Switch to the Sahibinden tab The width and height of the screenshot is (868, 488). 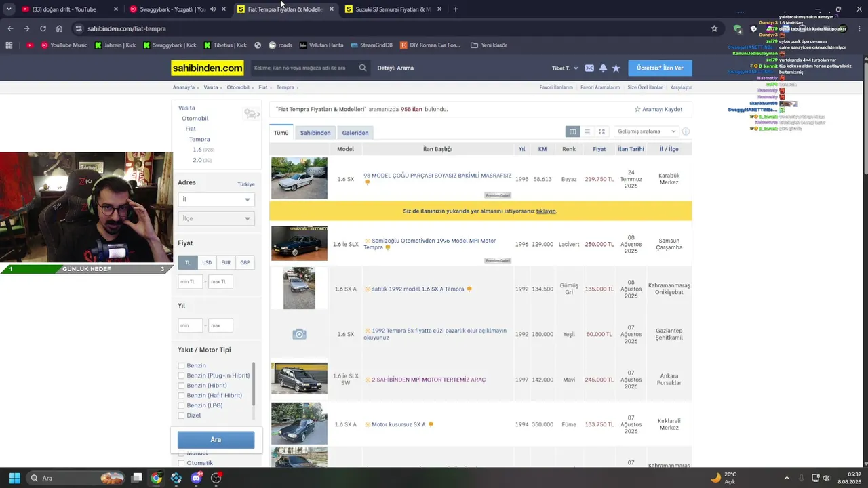pos(315,133)
